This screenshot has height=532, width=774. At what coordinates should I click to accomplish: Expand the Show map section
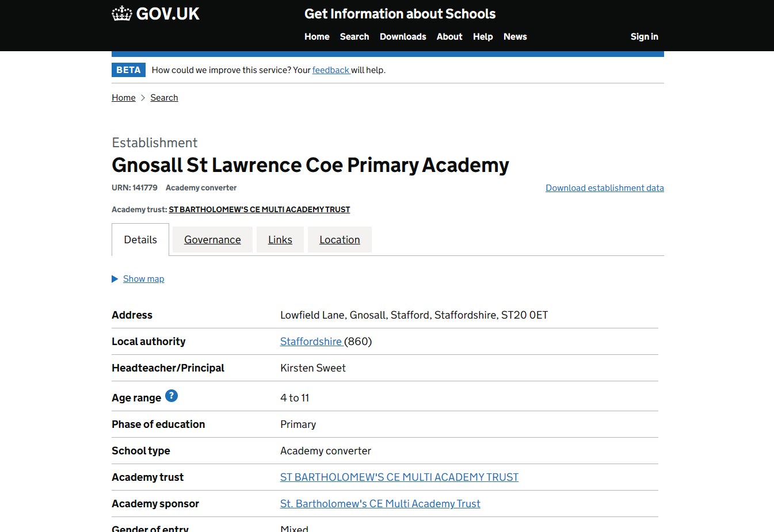pyautogui.click(x=143, y=278)
